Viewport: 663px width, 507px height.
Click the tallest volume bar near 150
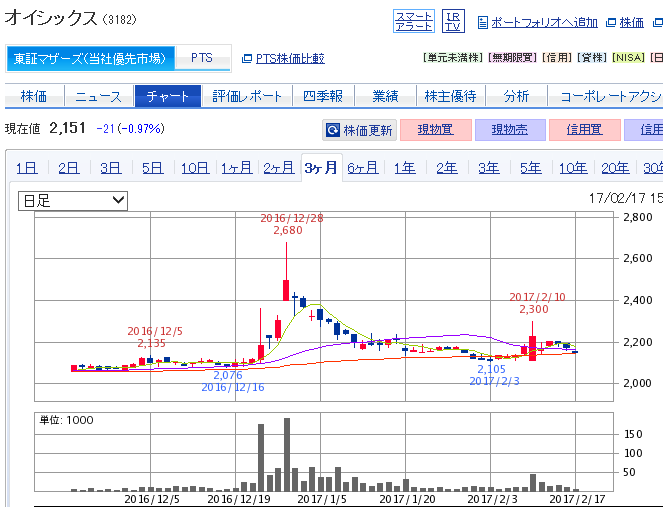287,455
